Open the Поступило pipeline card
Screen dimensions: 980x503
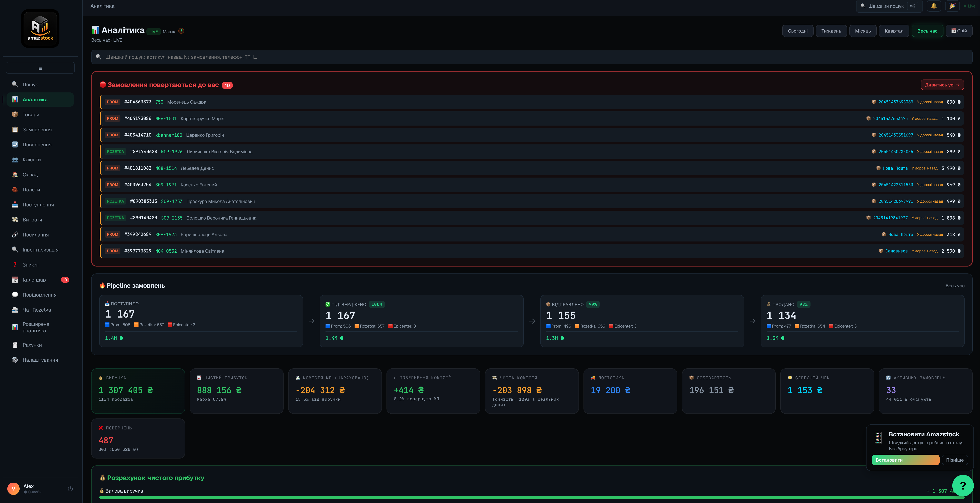(x=201, y=321)
